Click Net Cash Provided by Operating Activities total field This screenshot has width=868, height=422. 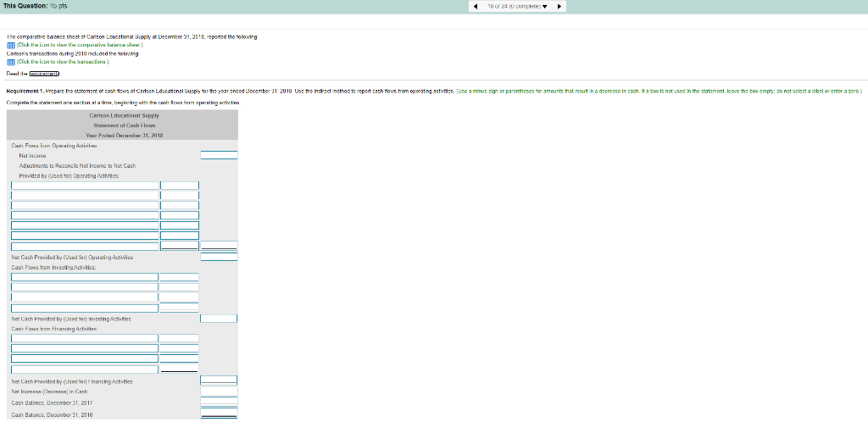(x=220, y=257)
